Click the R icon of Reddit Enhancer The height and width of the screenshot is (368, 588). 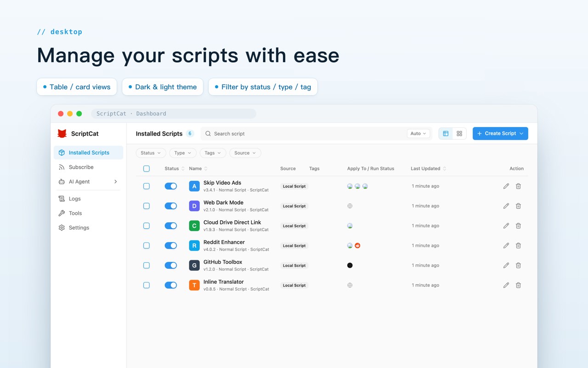click(x=194, y=246)
